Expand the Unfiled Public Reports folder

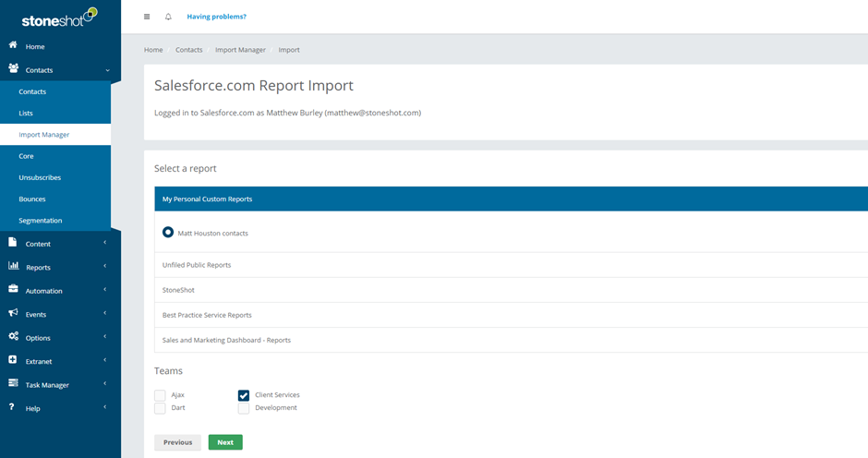[x=511, y=265]
